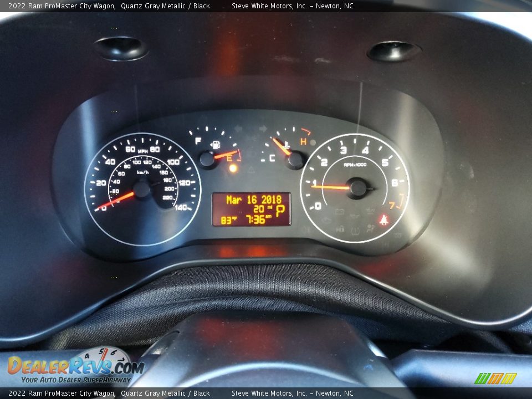Tap the speedometer needle center hub
532x399 pixels.
click(142, 190)
